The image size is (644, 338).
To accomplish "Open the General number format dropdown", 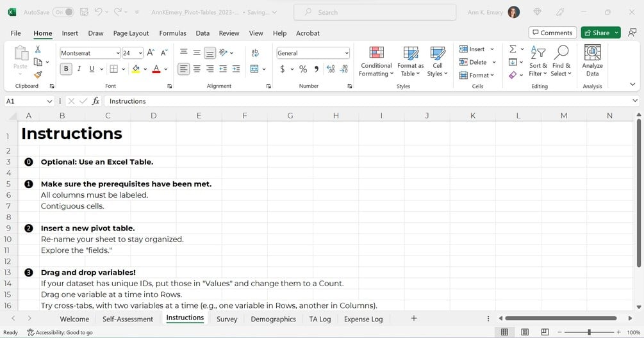I will (347, 53).
